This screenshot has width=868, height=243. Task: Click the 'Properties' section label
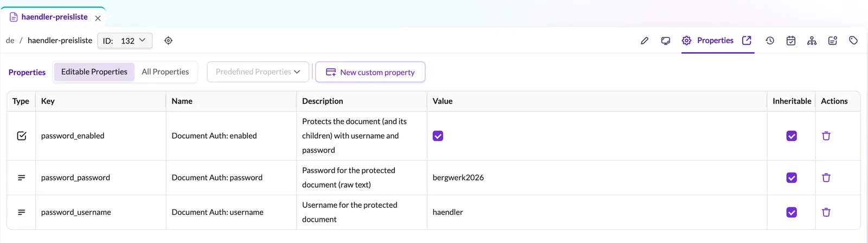pyautogui.click(x=27, y=72)
